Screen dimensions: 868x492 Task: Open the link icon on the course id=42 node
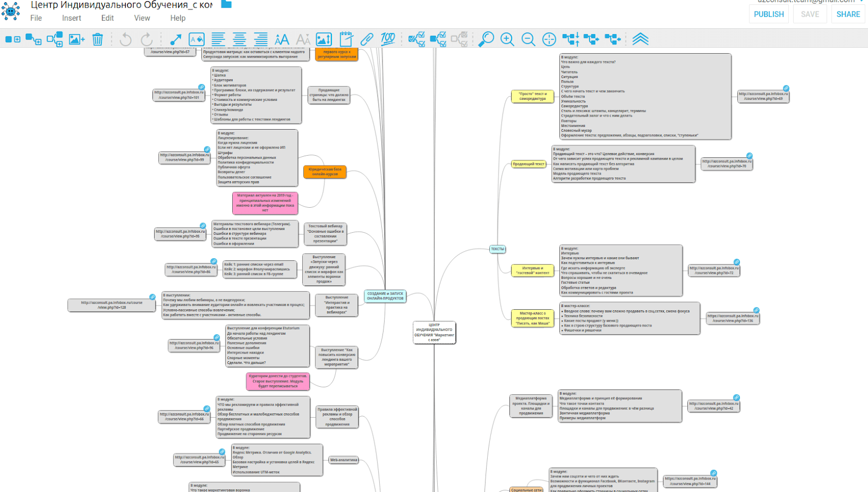pos(736,398)
